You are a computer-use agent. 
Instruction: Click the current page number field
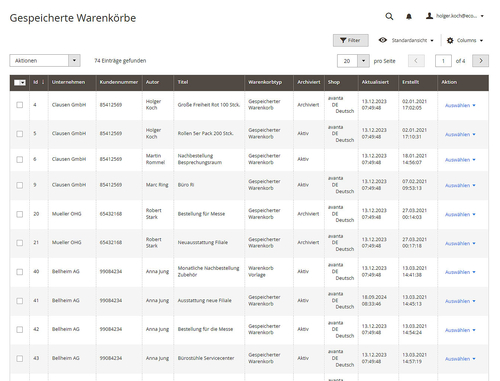coord(443,61)
